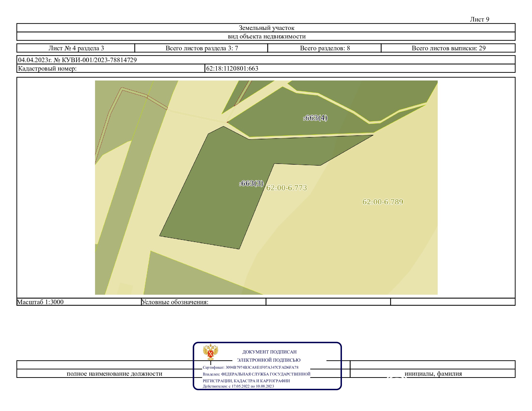Click the 'Кадастровый номер:' label
This screenshot has height=411, width=532.
pyautogui.click(x=47, y=68)
